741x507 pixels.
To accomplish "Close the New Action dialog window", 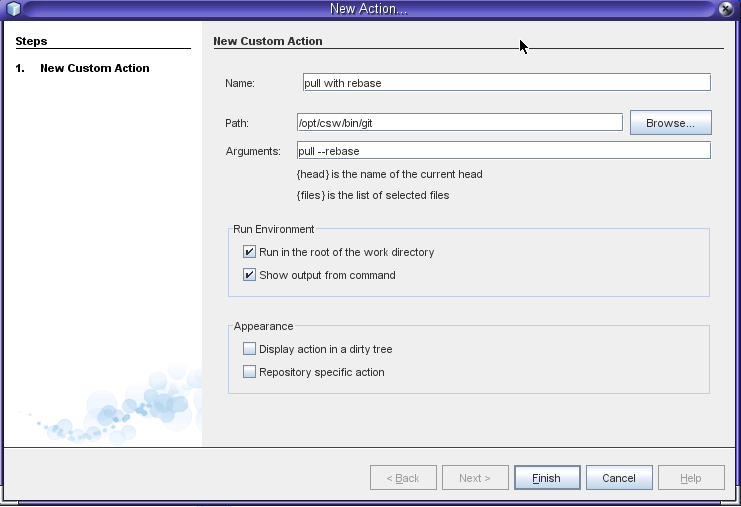I will pyautogui.click(x=726, y=9).
